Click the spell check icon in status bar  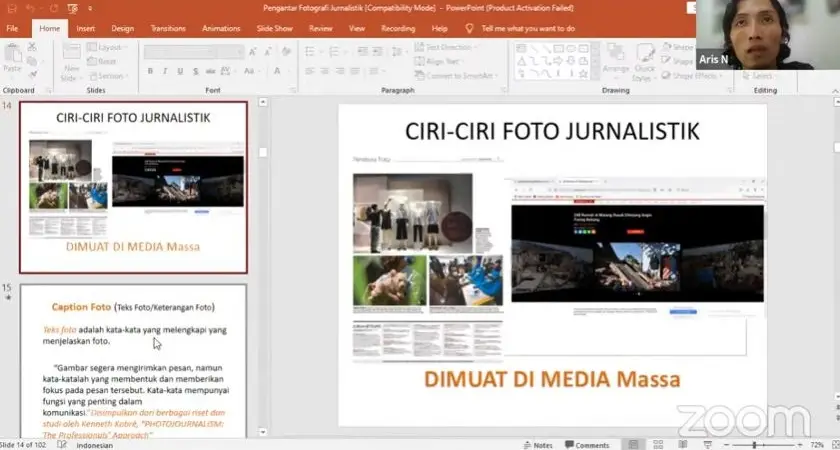[62, 445]
